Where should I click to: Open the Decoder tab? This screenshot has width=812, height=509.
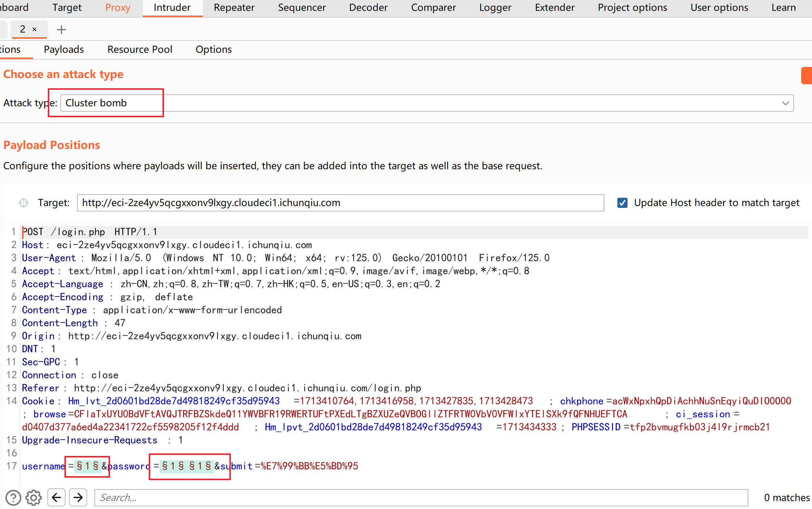[368, 8]
